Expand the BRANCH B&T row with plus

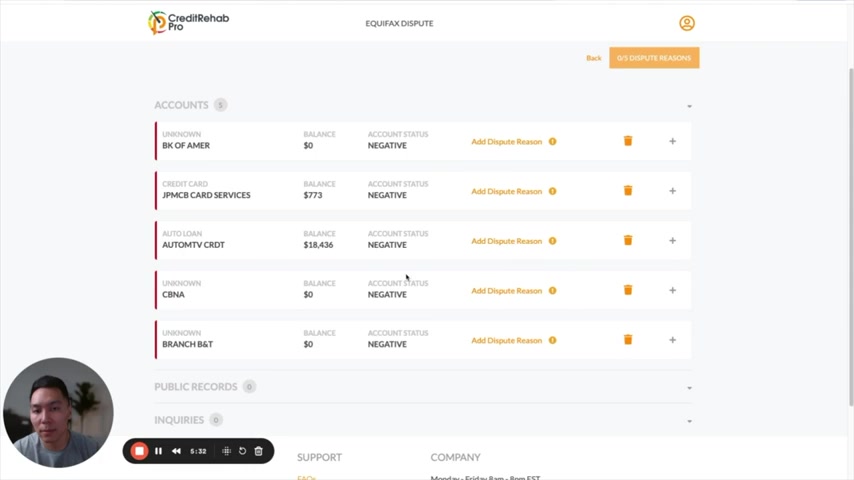(x=673, y=340)
